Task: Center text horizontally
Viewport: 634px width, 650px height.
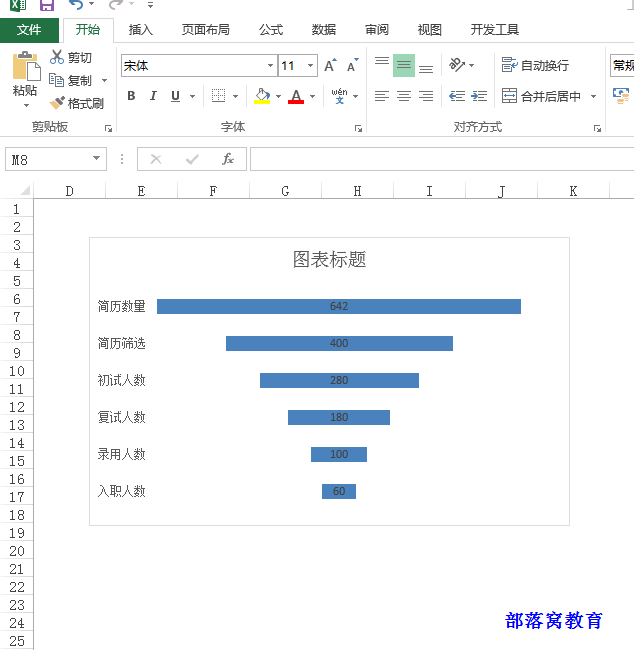Action: pyautogui.click(x=404, y=96)
